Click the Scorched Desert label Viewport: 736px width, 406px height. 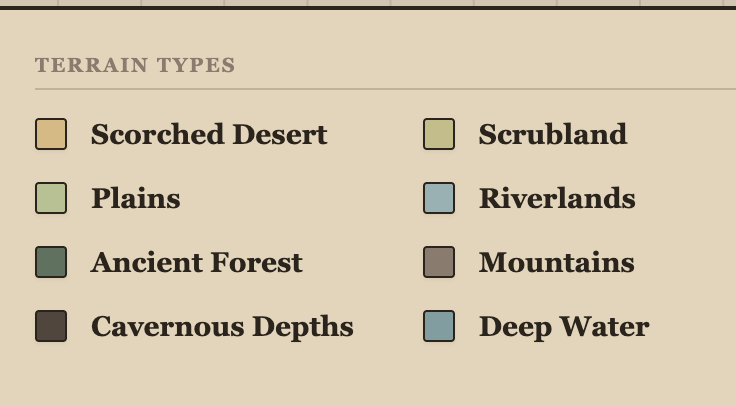(209, 134)
